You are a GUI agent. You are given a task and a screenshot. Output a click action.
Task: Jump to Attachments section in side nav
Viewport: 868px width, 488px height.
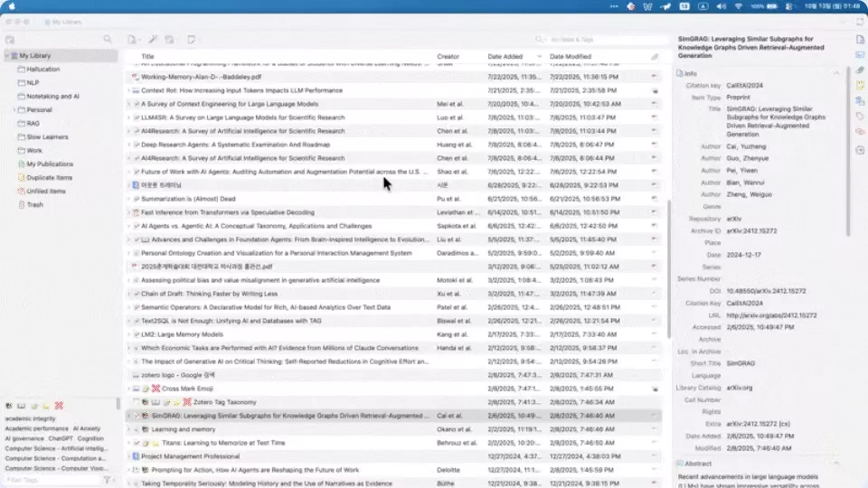coord(860,70)
